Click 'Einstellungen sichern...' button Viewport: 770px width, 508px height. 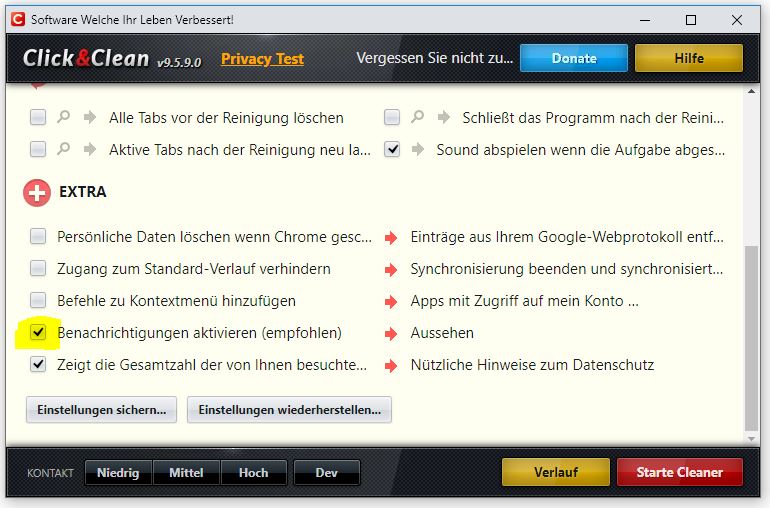tap(102, 410)
